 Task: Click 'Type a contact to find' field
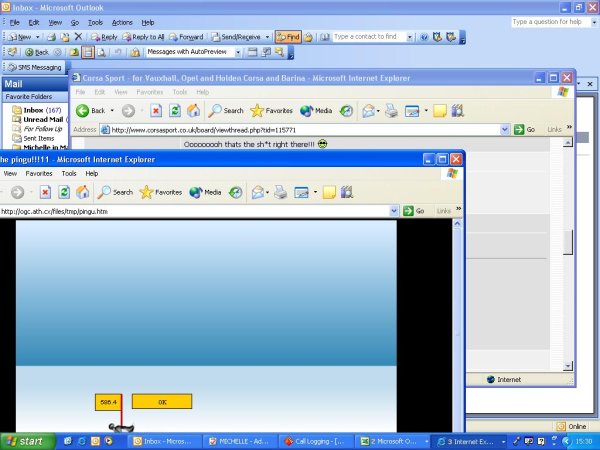pos(369,37)
